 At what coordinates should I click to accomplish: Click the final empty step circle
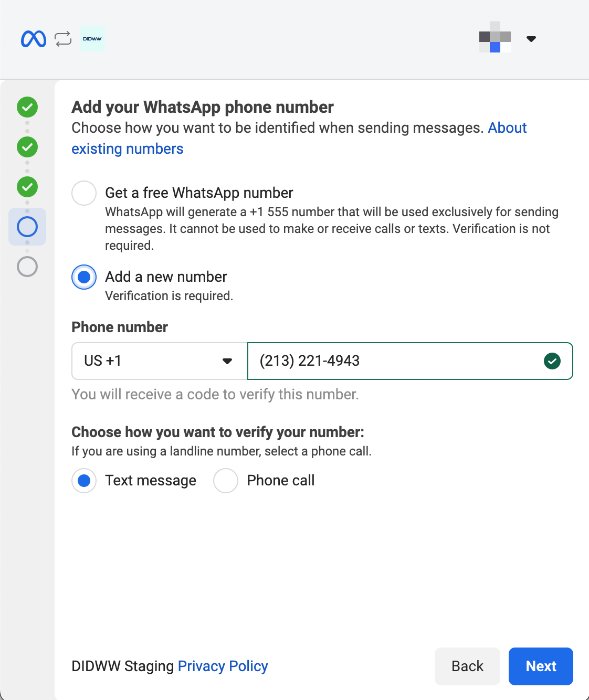click(27, 267)
